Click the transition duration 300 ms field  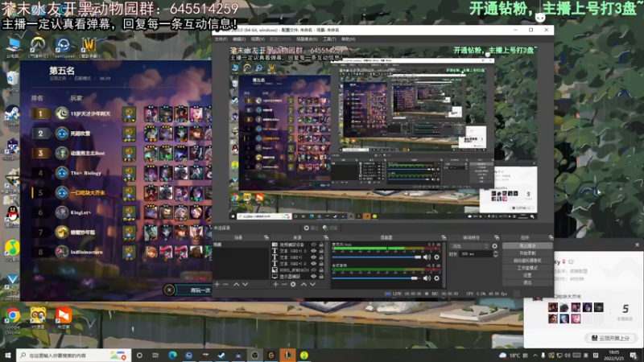click(x=475, y=254)
